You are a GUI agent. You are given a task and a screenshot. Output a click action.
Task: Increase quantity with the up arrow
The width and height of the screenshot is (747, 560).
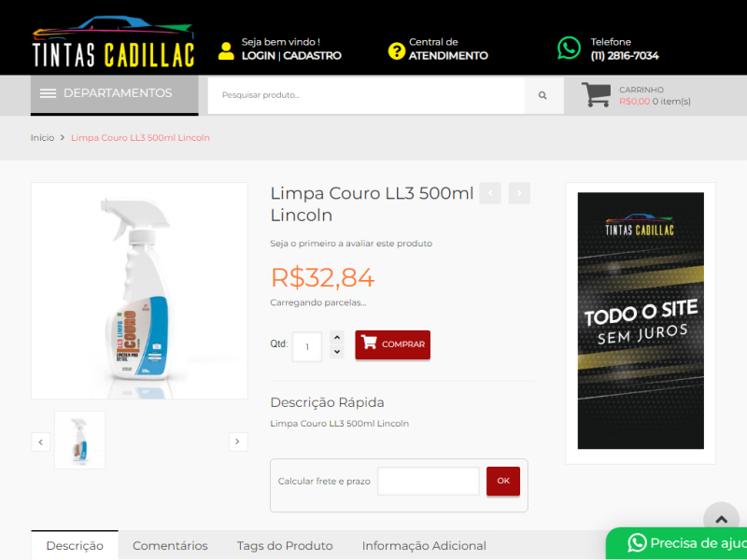[x=337, y=338]
